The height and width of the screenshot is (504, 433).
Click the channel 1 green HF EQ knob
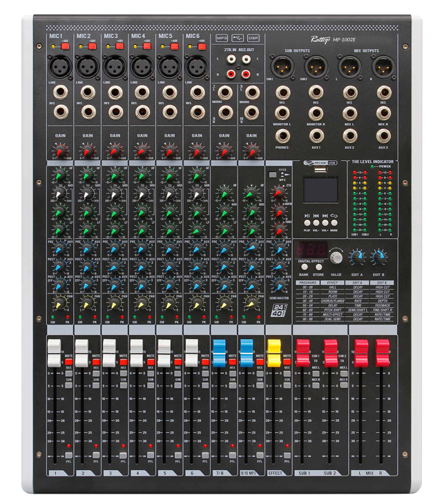coord(60,176)
